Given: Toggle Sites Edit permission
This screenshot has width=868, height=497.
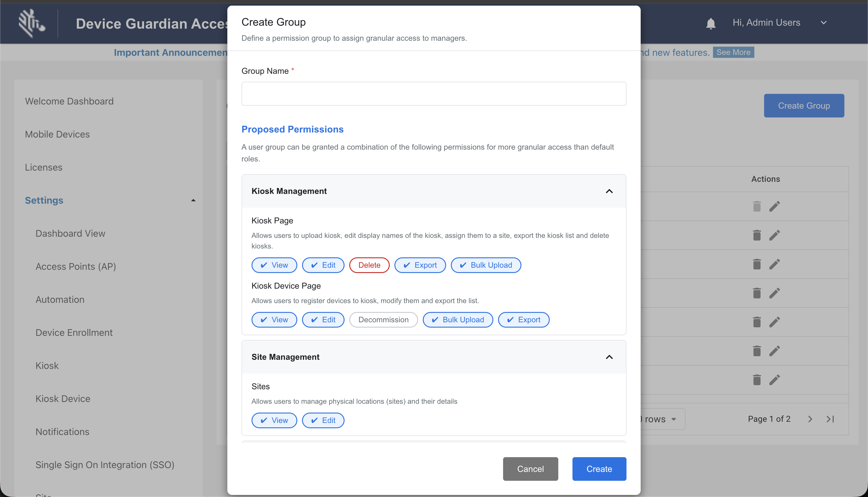Looking at the screenshot, I should pos(323,420).
